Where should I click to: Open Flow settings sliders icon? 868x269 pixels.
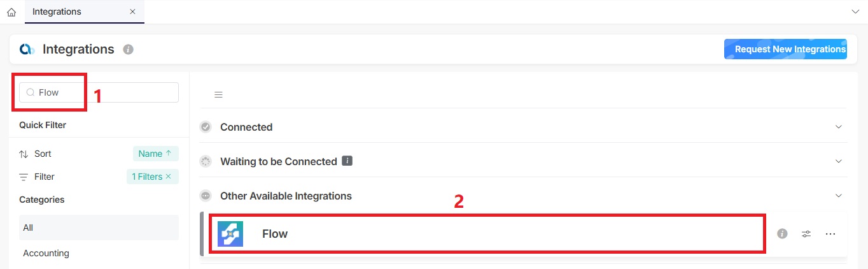click(806, 234)
